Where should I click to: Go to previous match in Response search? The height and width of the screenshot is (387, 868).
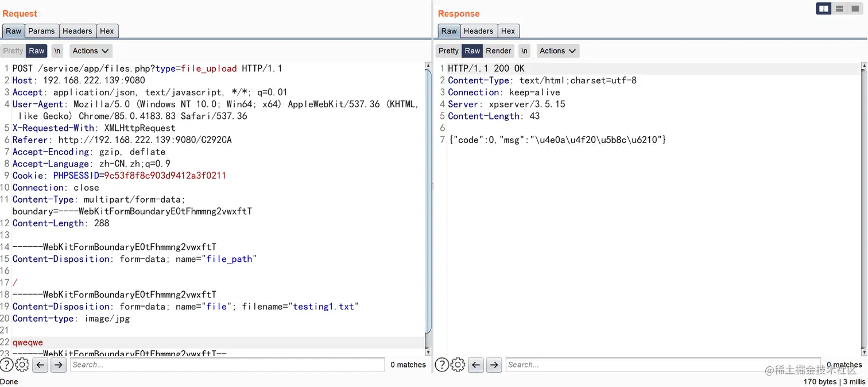[476, 365]
